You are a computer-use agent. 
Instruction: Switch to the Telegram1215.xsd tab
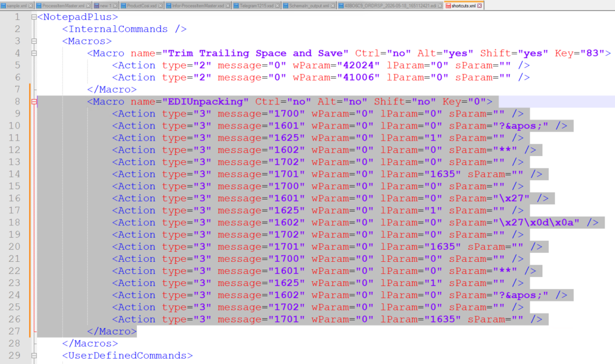coord(256,5)
